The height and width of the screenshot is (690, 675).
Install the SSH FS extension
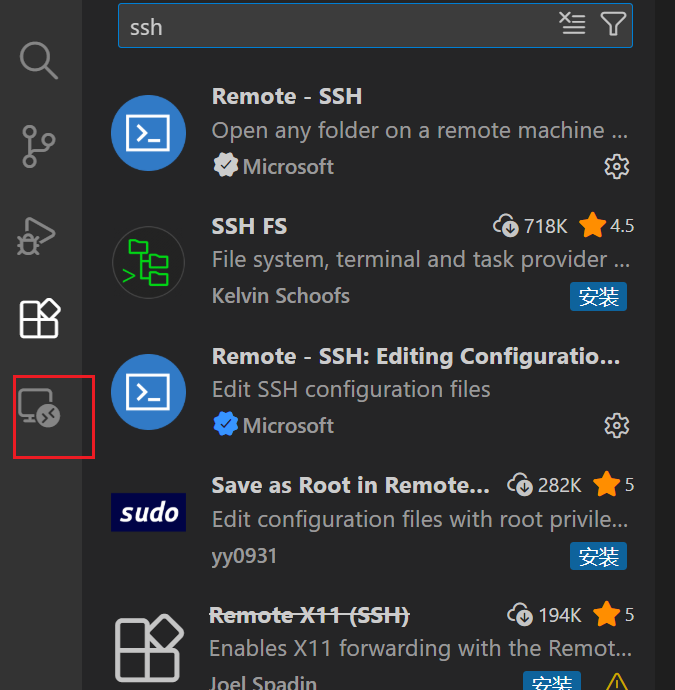[x=598, y=297]
